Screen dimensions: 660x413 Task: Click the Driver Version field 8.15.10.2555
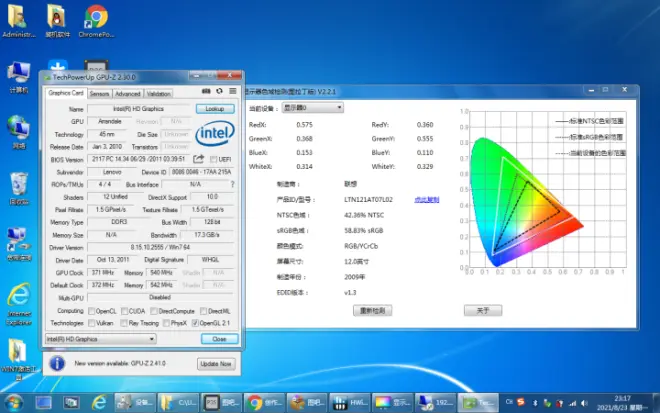[x=160, y=247]
